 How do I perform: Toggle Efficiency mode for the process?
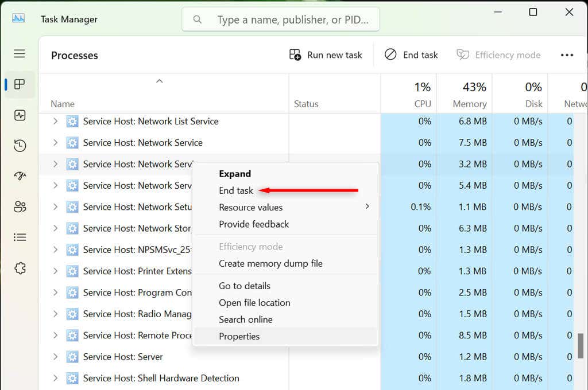[x=498, y=54]
